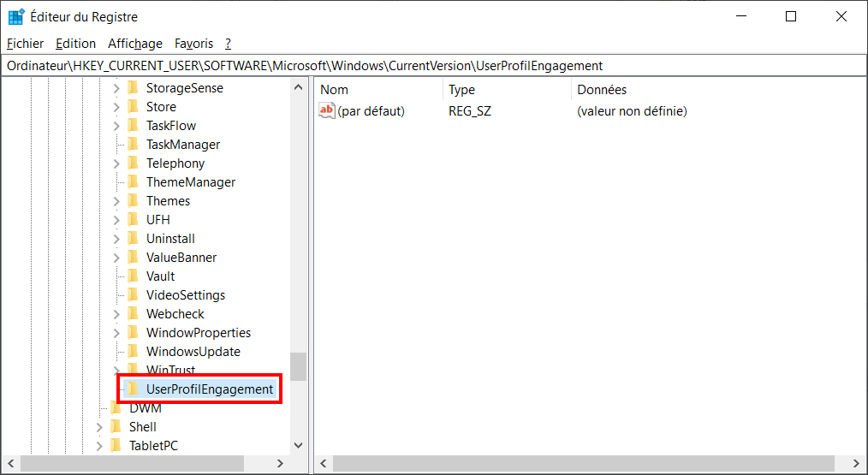The height and width of the screenshot is (475, 868).
Task: Select the Vault key label
Action: pyautogui.click(x=160, y=276)
